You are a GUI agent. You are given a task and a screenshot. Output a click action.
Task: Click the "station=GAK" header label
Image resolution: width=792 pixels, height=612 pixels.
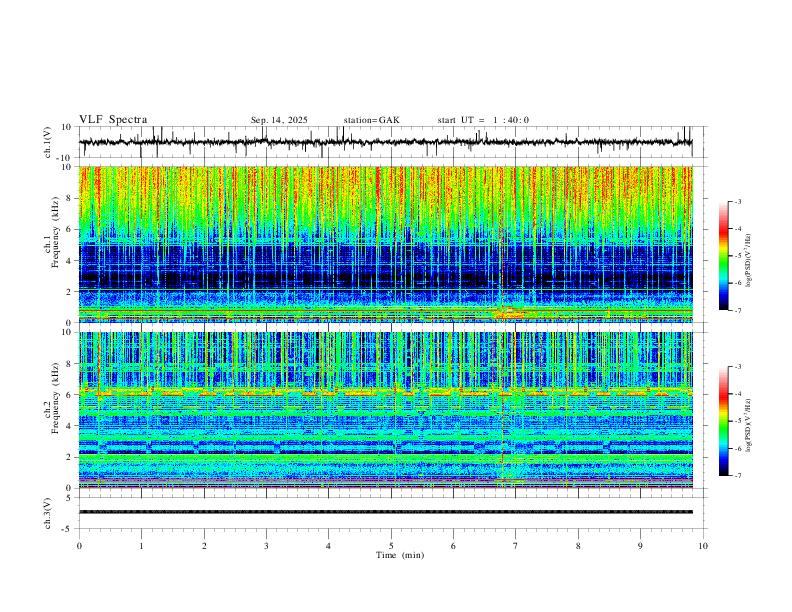tap(371, 120)
